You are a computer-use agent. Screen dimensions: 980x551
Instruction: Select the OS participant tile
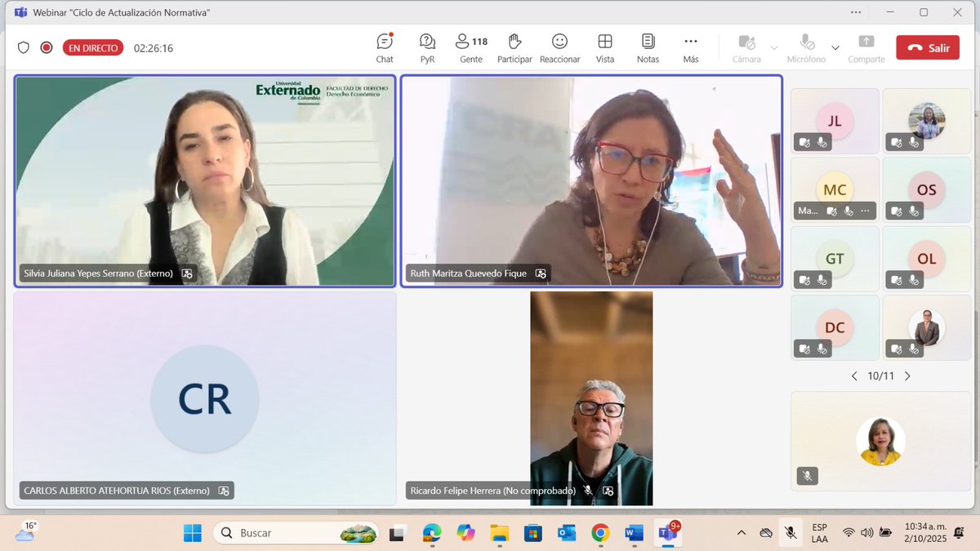[926, 189]
